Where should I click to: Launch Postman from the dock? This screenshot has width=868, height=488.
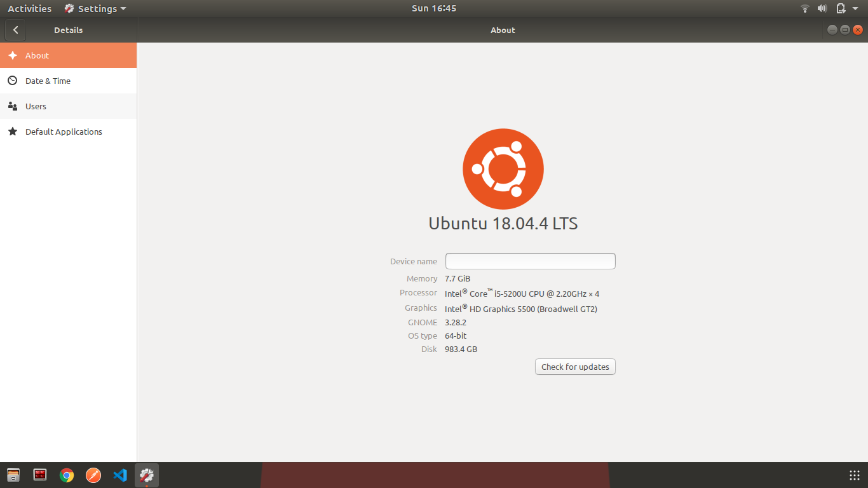coord(93,475)
